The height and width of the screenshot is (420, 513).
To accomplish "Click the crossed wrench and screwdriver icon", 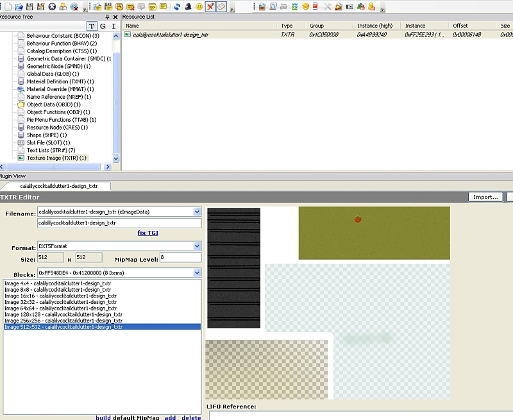I will [328, 7].
